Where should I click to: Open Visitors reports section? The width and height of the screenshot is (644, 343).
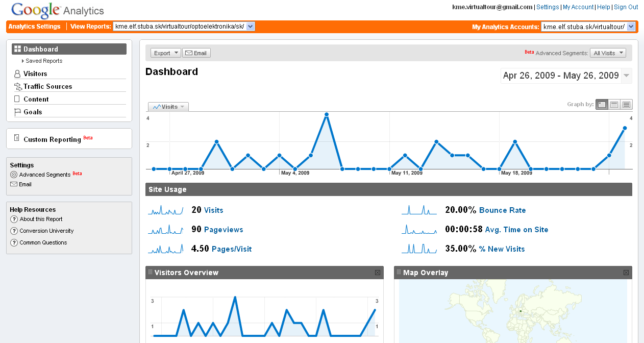coord(35,74)
